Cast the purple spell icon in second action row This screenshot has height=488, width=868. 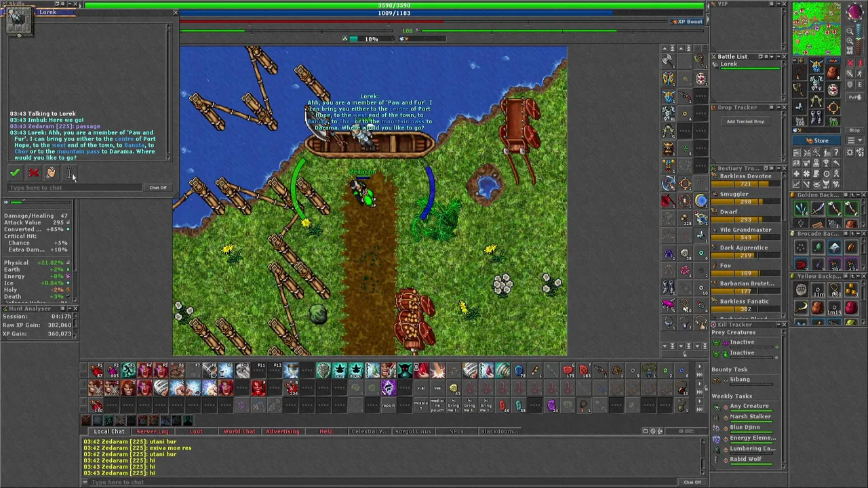(388, 388)
